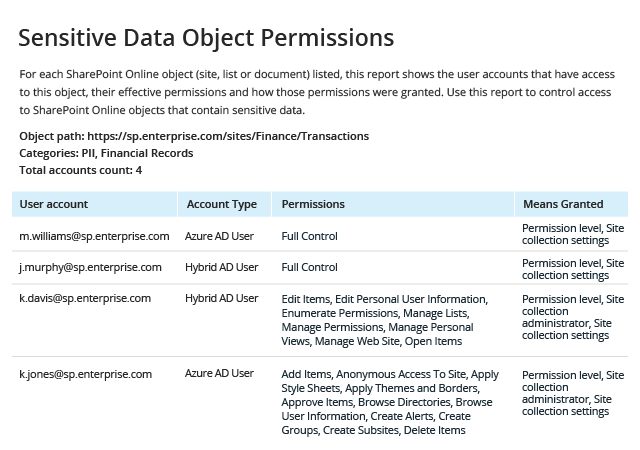Click the Azure AD User type for m.williams
This screenshot has height=450, width=640.
(219, 236)
